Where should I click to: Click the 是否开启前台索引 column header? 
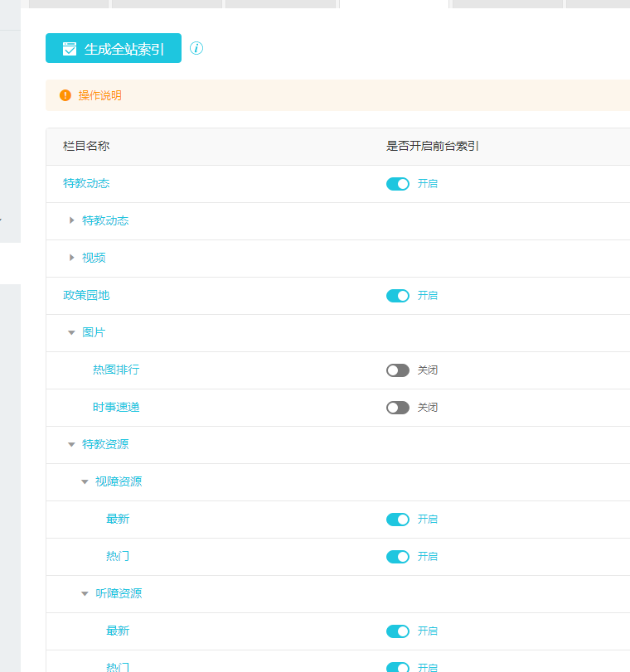tap(433, 147)
